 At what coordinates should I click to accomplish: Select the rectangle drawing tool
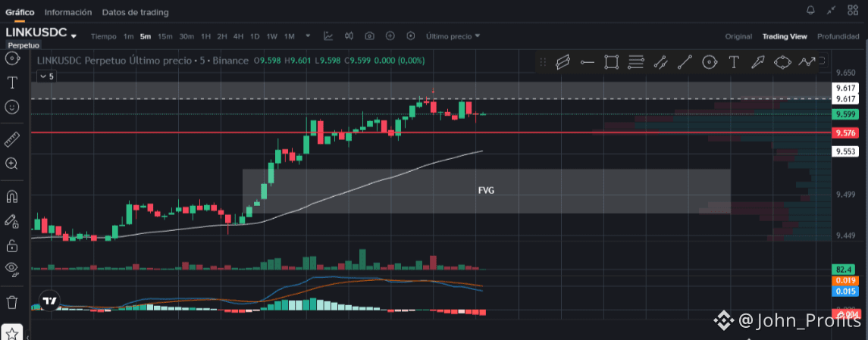(611, 62)
